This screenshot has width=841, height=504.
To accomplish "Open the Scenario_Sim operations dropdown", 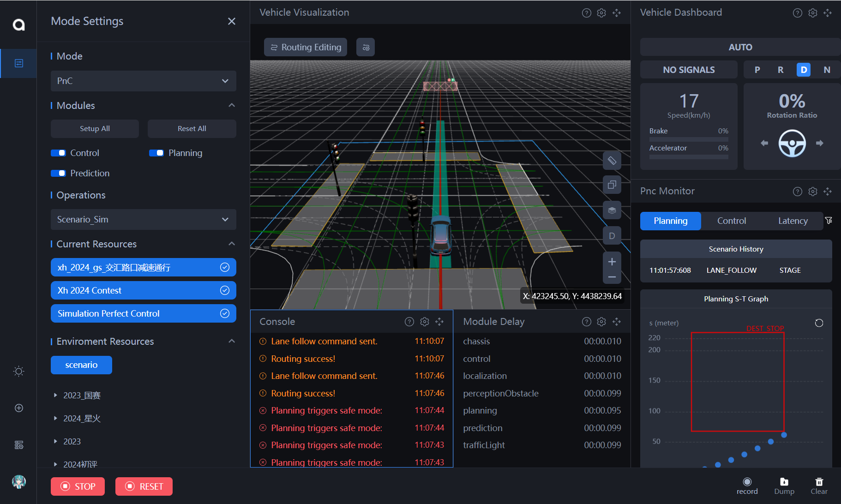I will (x=143, y=219).
